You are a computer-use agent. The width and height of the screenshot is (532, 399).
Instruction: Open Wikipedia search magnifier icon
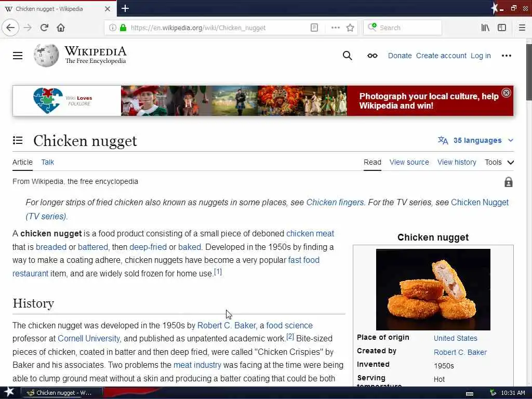347,56
